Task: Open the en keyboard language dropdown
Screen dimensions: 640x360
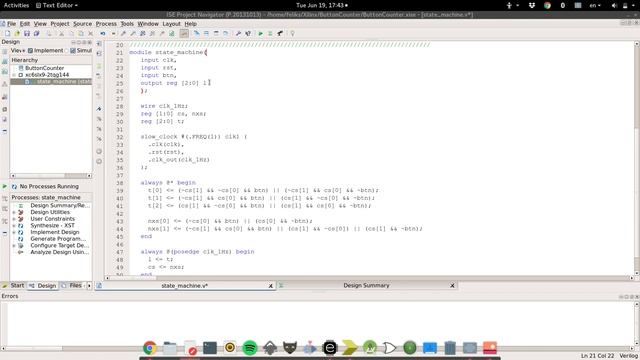Action: pyautogui.click(x=595, y=5)
